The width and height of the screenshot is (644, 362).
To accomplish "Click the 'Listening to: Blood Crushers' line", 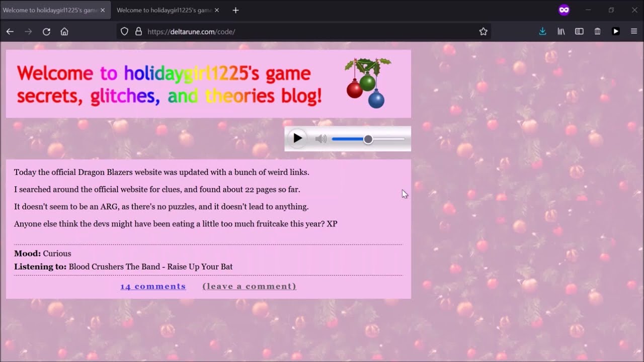I will (x=123, y=266).
